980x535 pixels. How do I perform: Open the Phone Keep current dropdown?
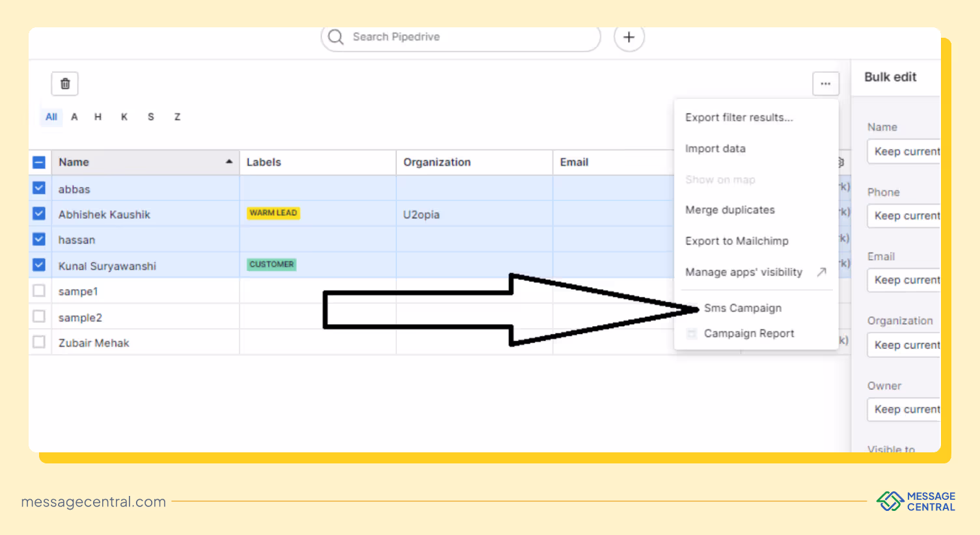coord(904,215)
